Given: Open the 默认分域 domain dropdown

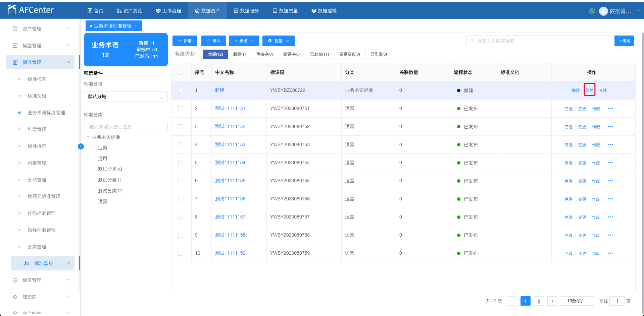Looking at the screenshot, I should [126, 97].
